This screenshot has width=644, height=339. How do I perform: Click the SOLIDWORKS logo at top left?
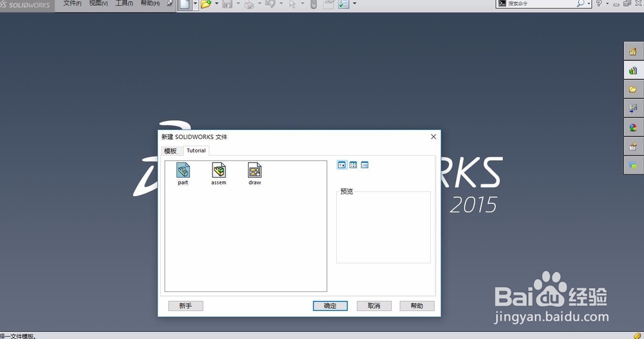pyautogui.click(x=26, y=5)
